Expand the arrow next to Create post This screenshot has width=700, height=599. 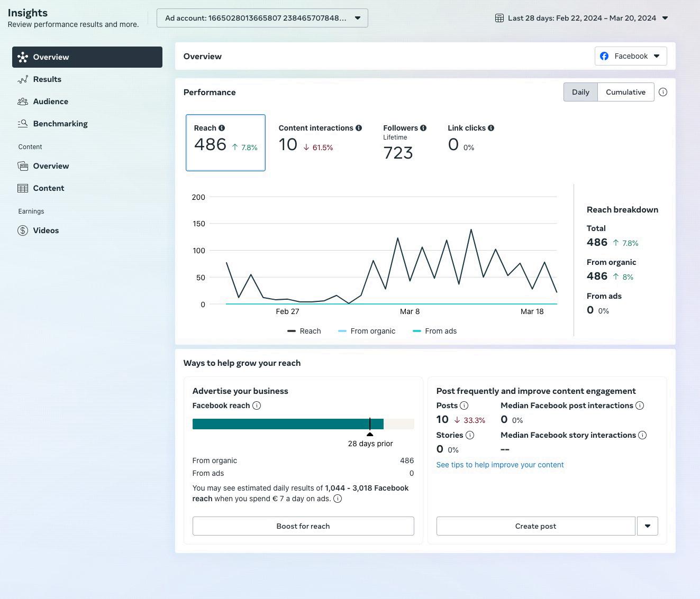coord(647,526)
